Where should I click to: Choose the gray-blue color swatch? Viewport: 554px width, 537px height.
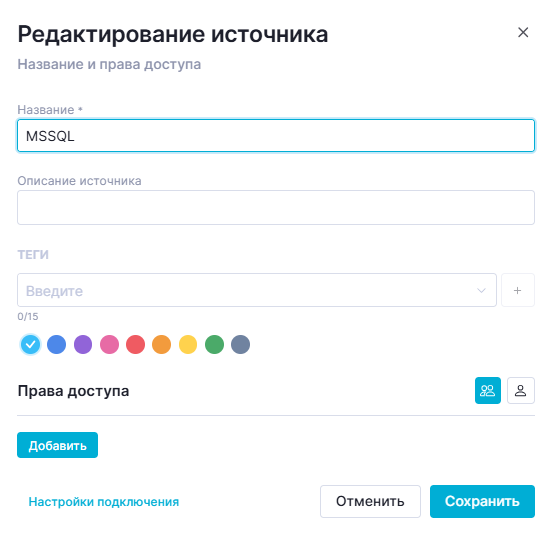point(241,344)
